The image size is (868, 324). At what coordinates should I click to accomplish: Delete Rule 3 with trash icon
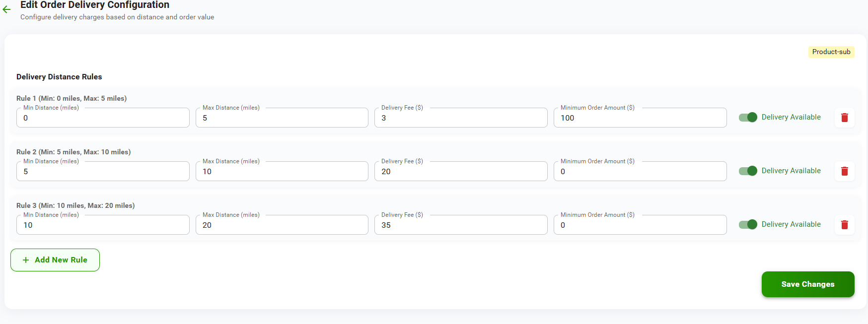tap(844, 225)
